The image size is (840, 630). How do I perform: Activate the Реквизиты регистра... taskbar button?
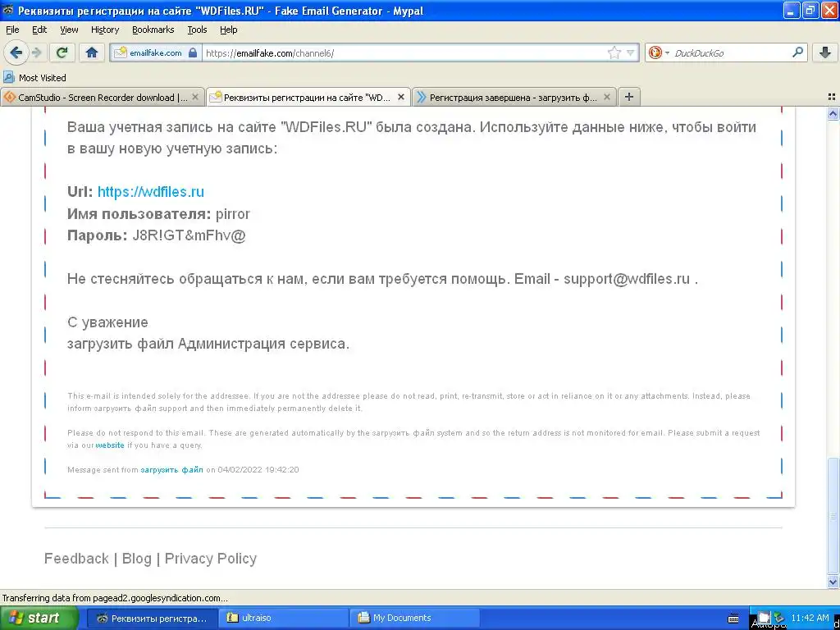[152, 618]
